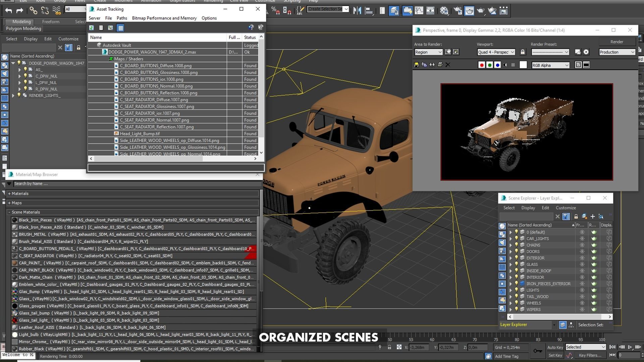The image size is (644, 362).
Task: Open Bitmap Performance and Memory menu
Action: 164,18
